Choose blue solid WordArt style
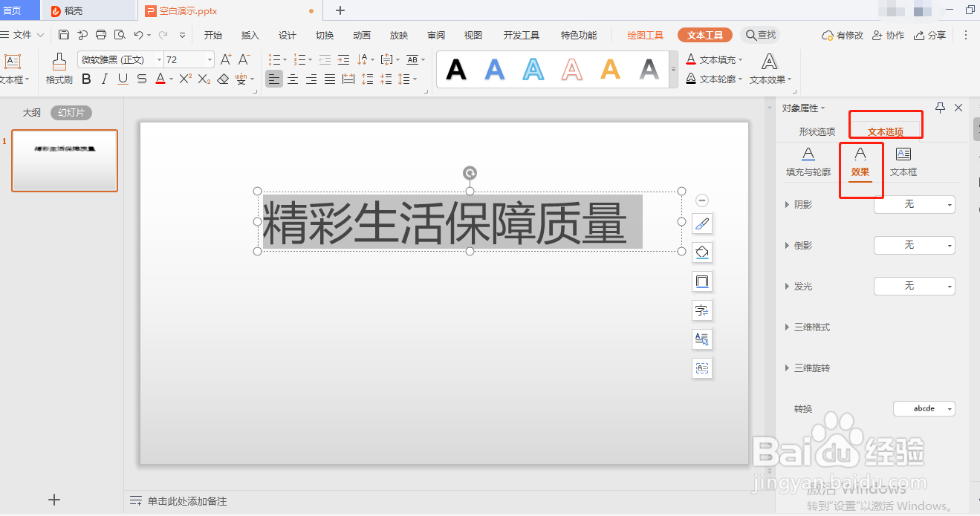 click(x=495, y=70)
